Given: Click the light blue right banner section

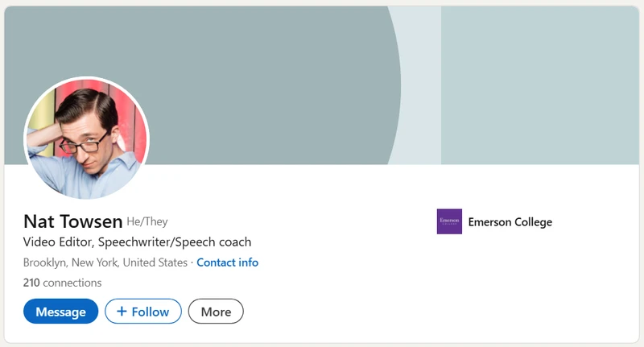Looking at the screenshot, I should [539, 81].
